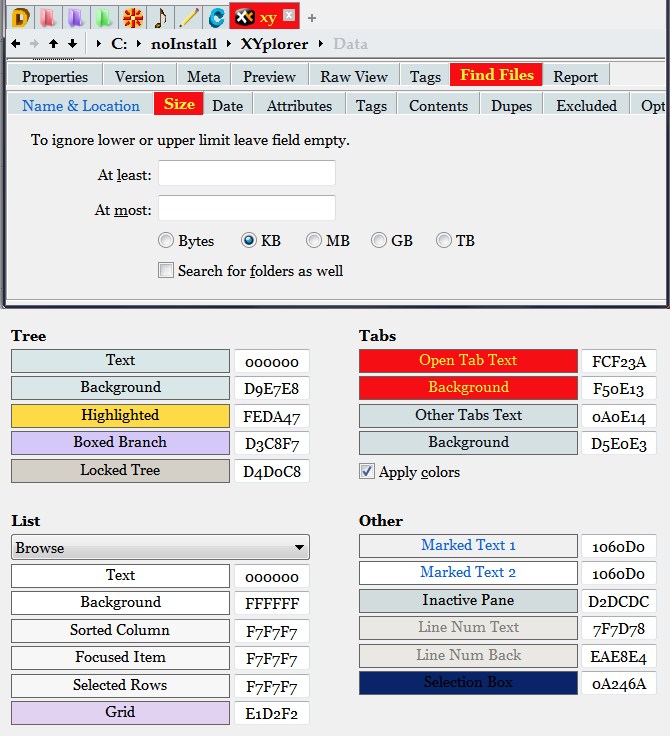
Task: Click Locked Tree color button
Action: pyautogui.click(x=120, y=470)
